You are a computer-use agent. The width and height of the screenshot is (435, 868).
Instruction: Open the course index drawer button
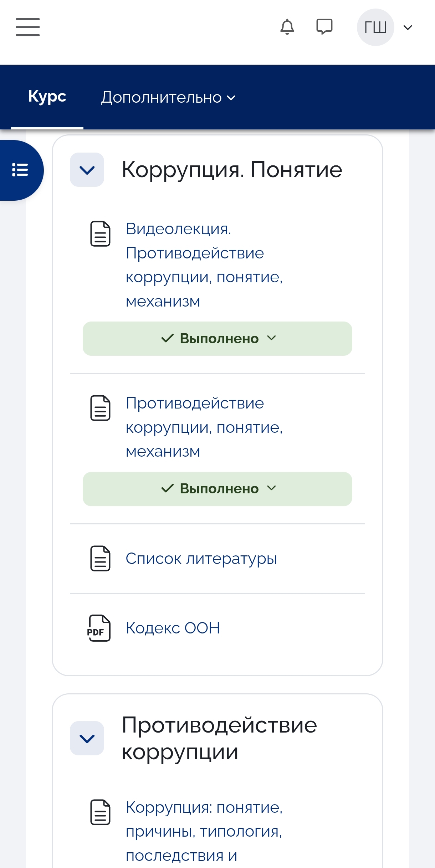(20, 170)
